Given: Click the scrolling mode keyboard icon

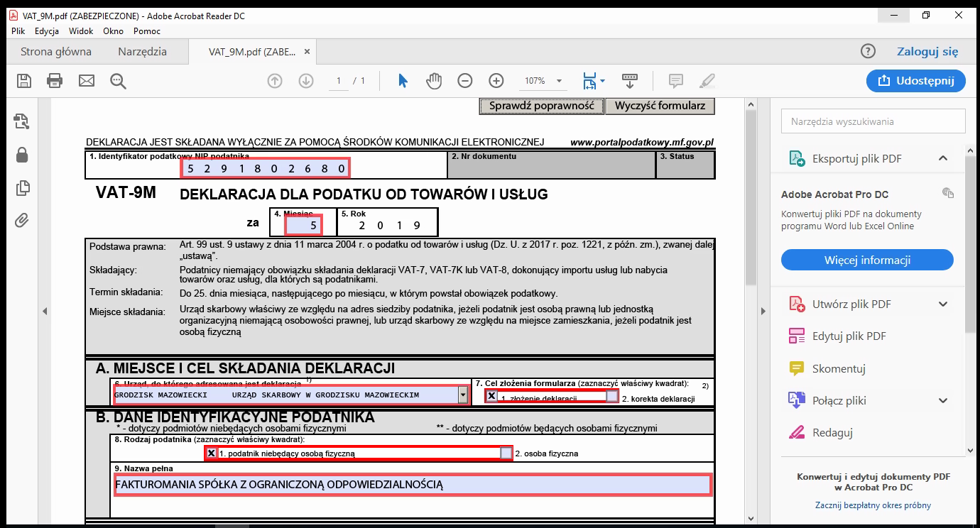Looking at the screenshot, I should 629,80.
